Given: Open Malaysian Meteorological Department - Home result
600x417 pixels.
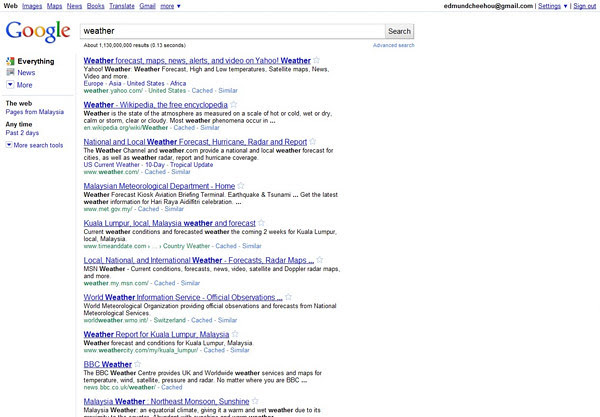Looking at the screenshot, I should 159,186.
